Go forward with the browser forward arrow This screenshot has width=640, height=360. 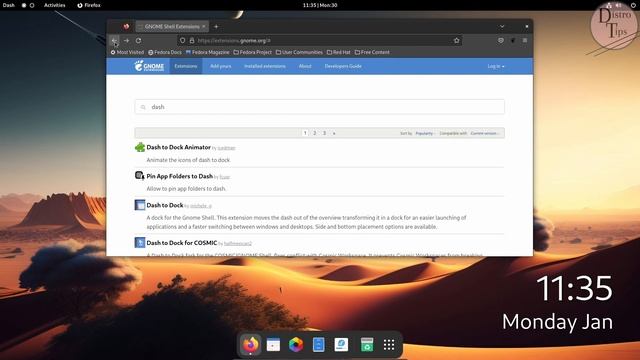(x=127, y=40)
